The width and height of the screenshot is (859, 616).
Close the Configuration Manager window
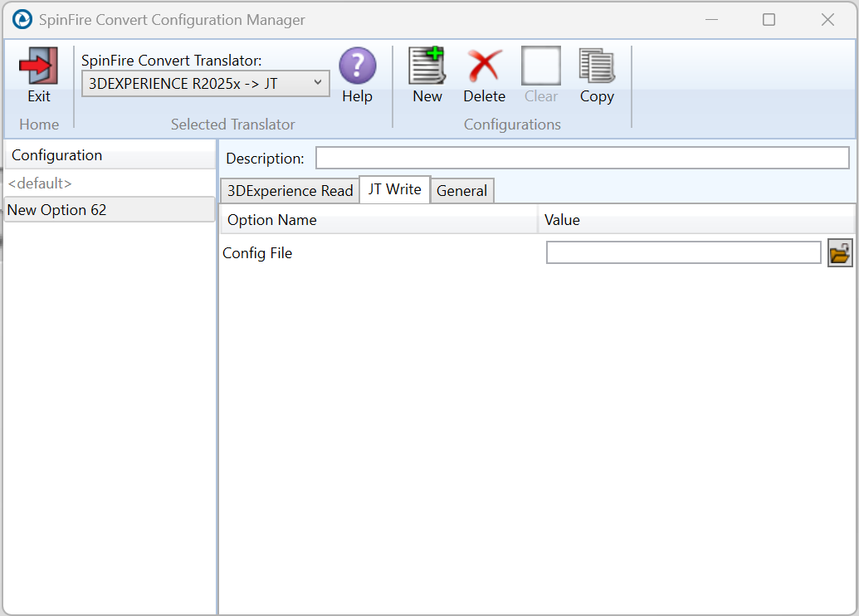point(827,20)
